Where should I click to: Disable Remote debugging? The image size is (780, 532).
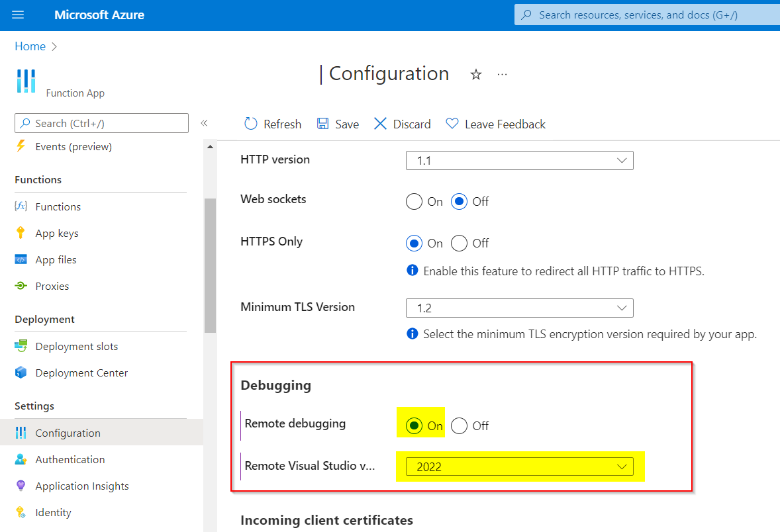coord(460,425)
